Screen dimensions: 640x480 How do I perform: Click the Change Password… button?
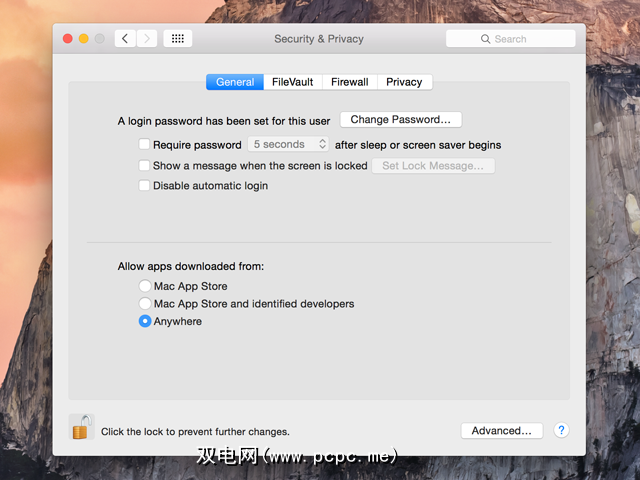[x=401, y=120]
